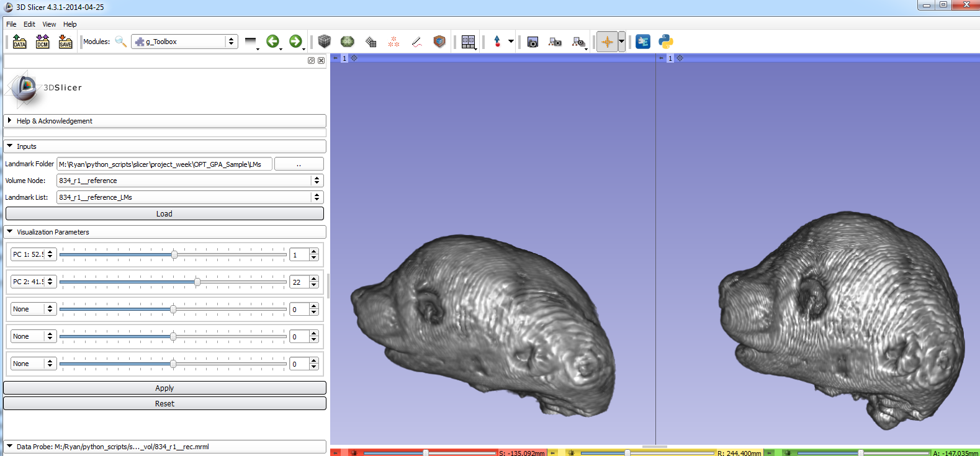Open the Modules selector dropdown
Viewport: 980px width, 456px height.
(184, 42)
